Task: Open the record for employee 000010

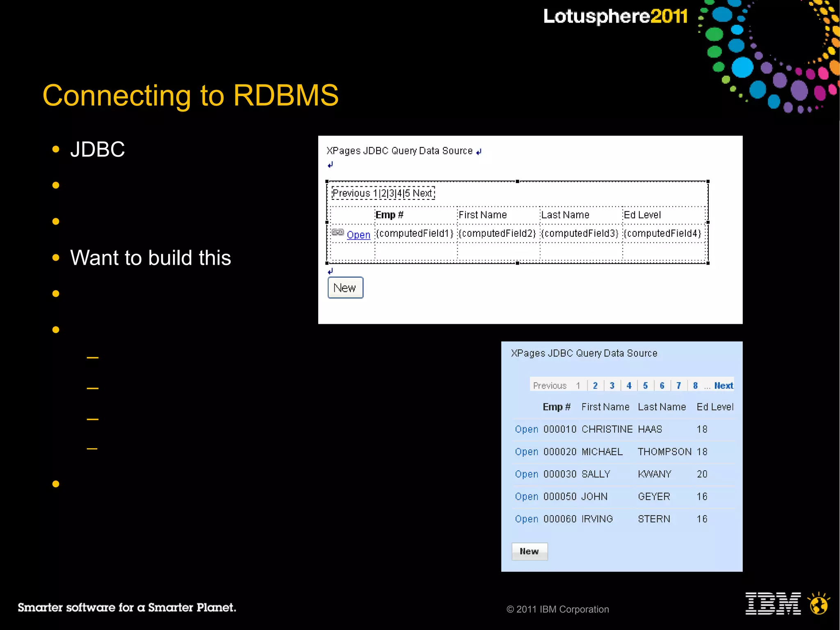Action: tap(526, 429)
